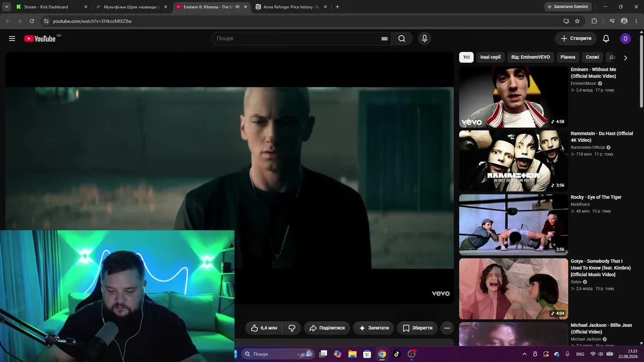Open the media controls icon in Chrome toolbar
The width and height of the screenshot is (644, 362).
pyautogui.click(x=612, y=21)
